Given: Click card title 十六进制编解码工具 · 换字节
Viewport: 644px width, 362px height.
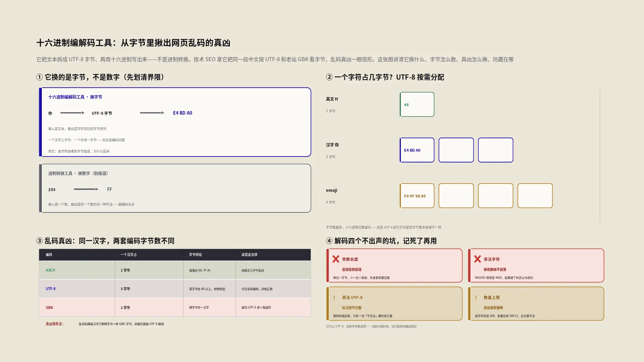Looking at the screenshot, I should point(75,97).
